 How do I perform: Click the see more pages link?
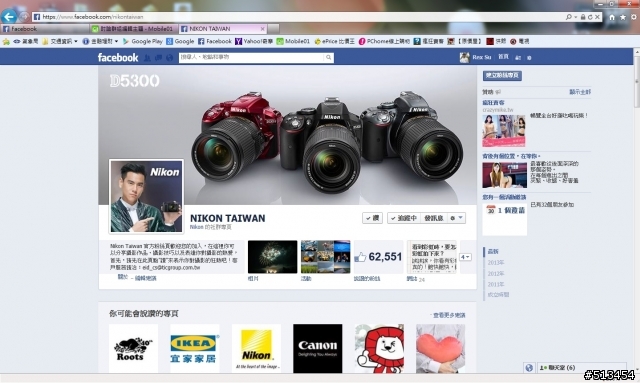pos(449,315)
